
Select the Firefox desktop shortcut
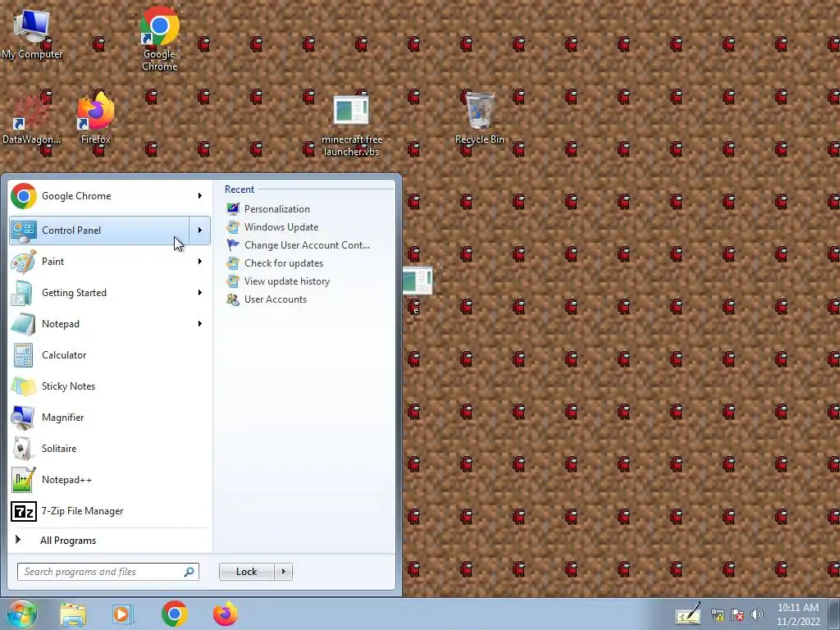(x=95, y=119)
